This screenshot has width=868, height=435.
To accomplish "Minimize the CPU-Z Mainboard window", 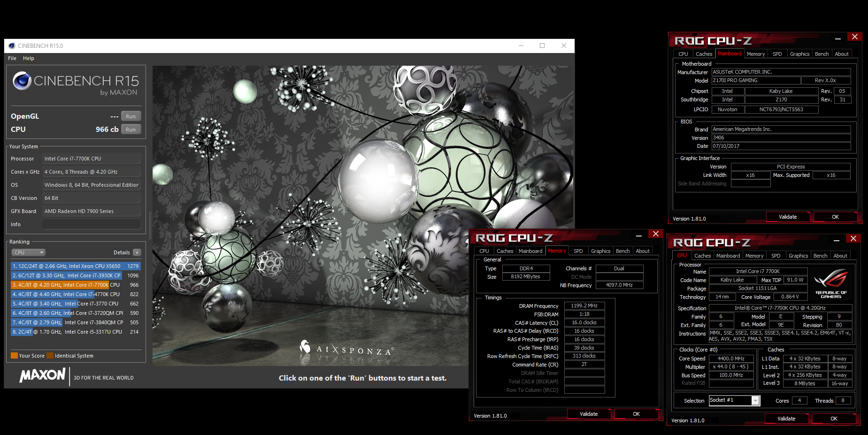I will click(x=838, y=38).
